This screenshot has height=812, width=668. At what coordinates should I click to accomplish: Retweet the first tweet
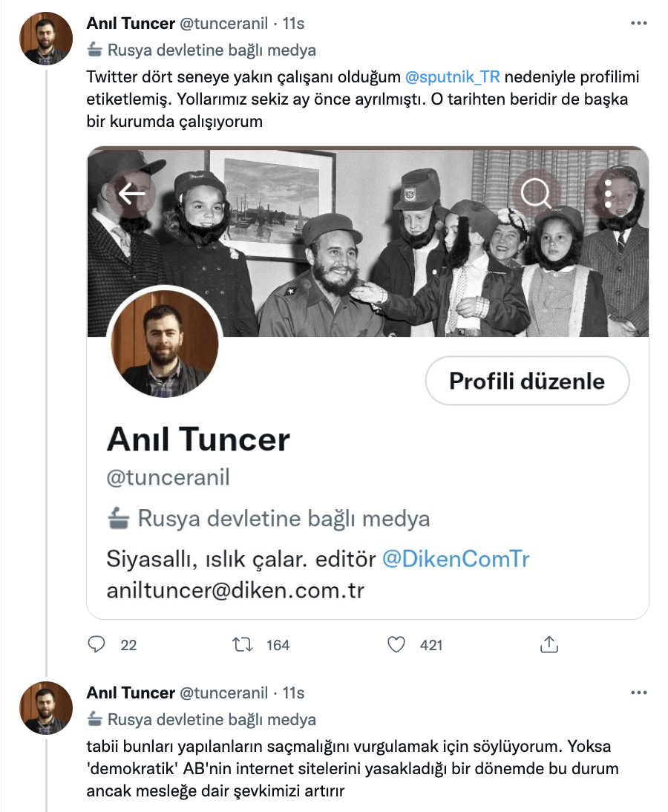(x=243, y=644)
